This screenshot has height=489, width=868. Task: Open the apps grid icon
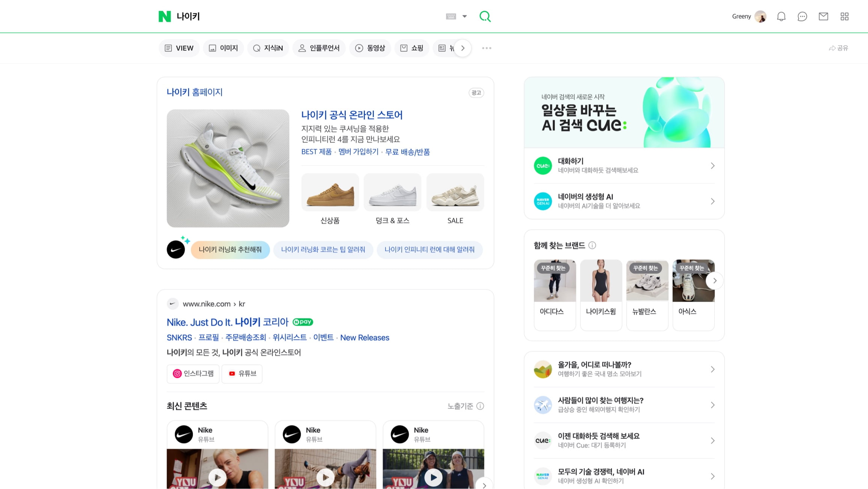pos(844,17)
